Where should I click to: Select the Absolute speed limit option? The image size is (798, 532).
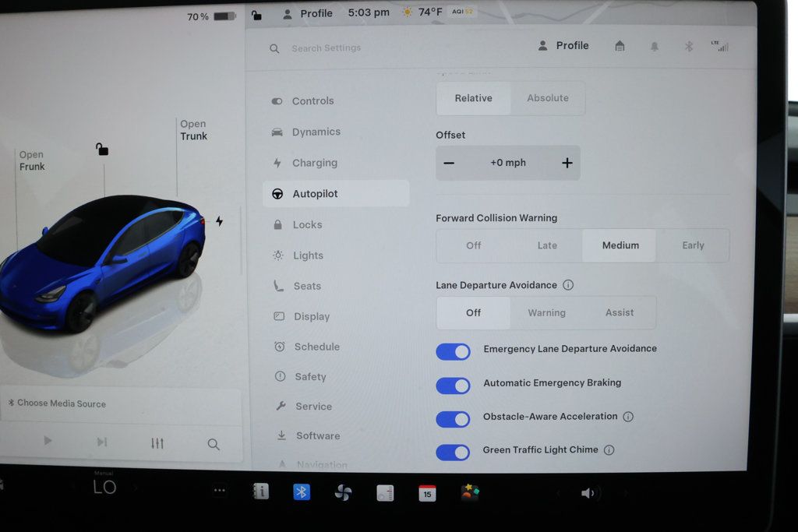click(548, 98)
